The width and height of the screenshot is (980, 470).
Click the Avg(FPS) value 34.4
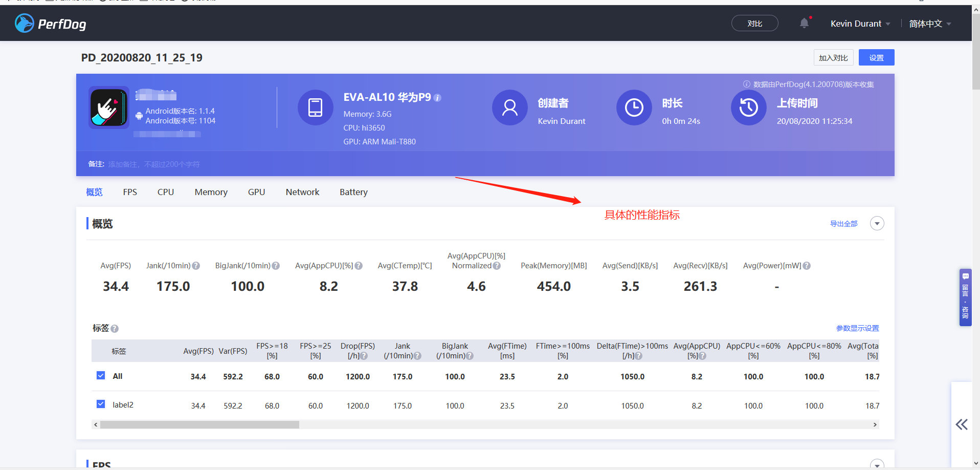[x=116, y=286]
